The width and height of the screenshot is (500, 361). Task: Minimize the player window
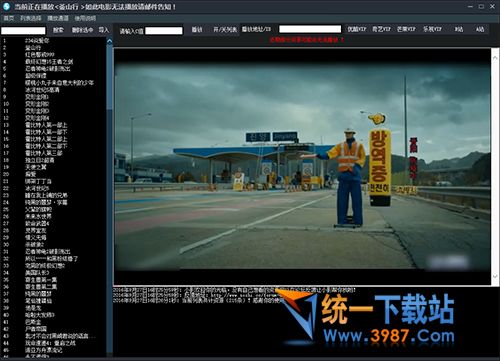tap(470, 6)
